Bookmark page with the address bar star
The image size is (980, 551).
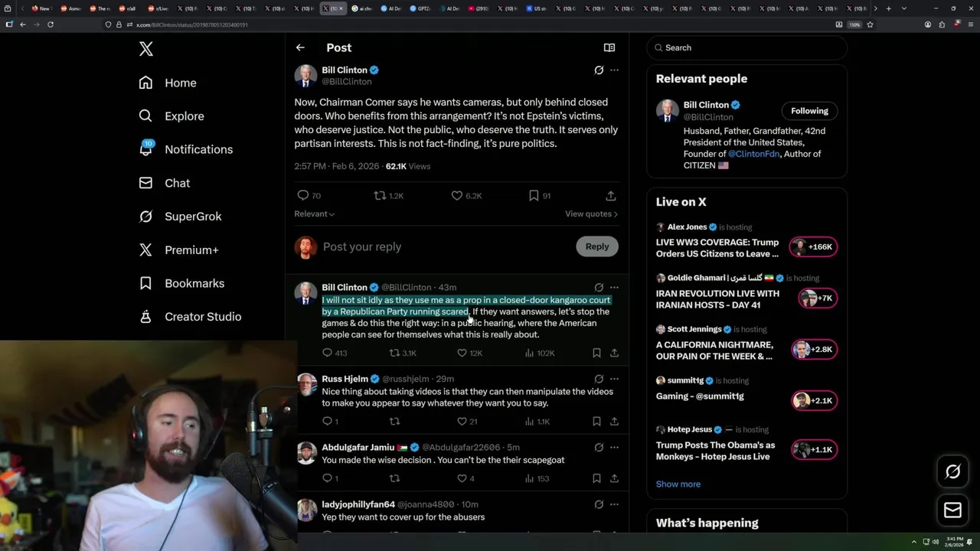click(870, 24)
